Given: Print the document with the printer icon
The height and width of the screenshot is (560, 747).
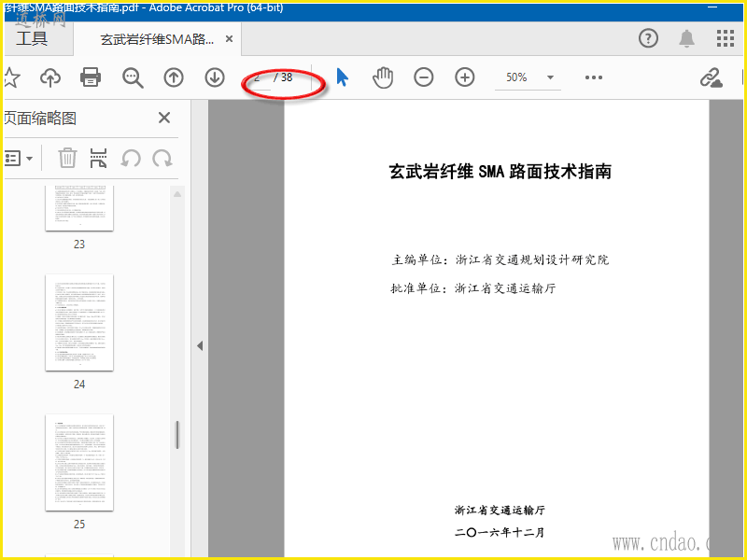Looking at the screenshot, I should (x=91, y=77).
